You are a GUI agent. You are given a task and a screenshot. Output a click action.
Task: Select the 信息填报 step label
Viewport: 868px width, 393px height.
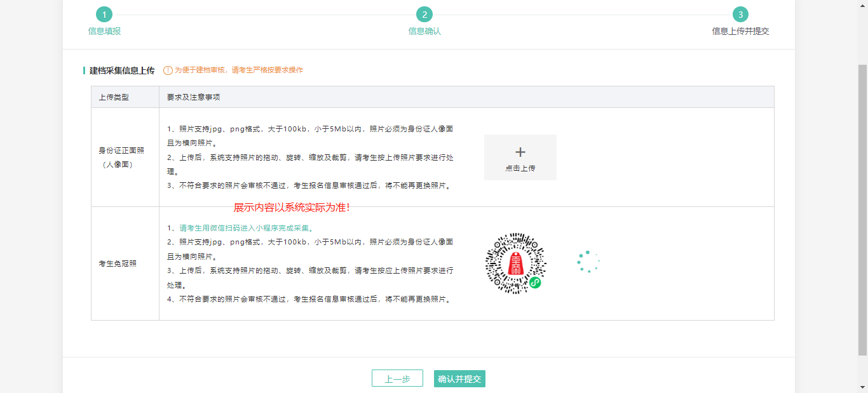[x=104, y=31]
